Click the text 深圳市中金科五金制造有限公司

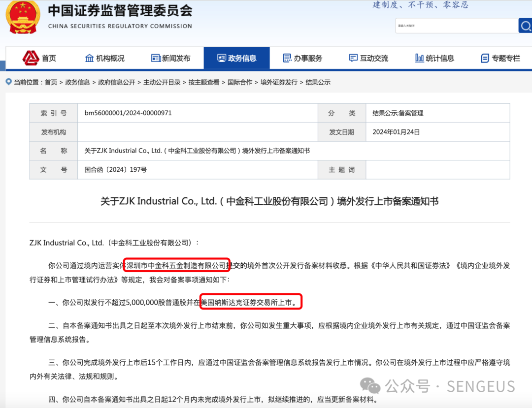pyautogui.click(x=176, y=266)
